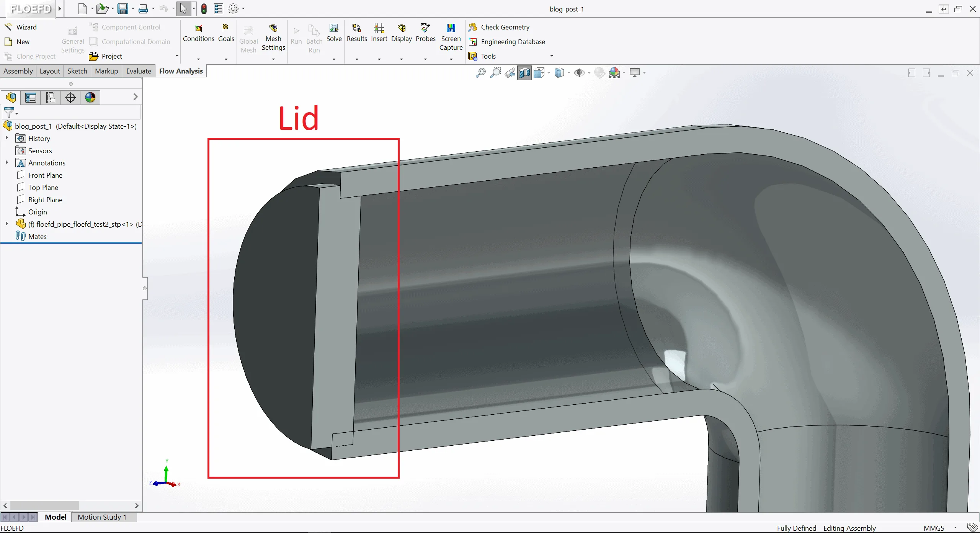The height and width of the screenshot is (533, 980).
Task: Open the Wizard tool
Action: [21, 27]
